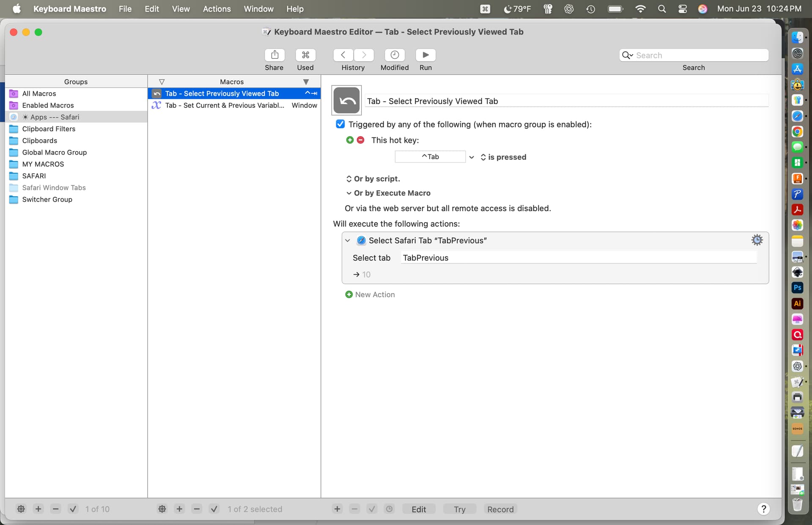Screen dimensions: 812x525
Task: Add a new macro with plus button
Action: coord(179,509)
